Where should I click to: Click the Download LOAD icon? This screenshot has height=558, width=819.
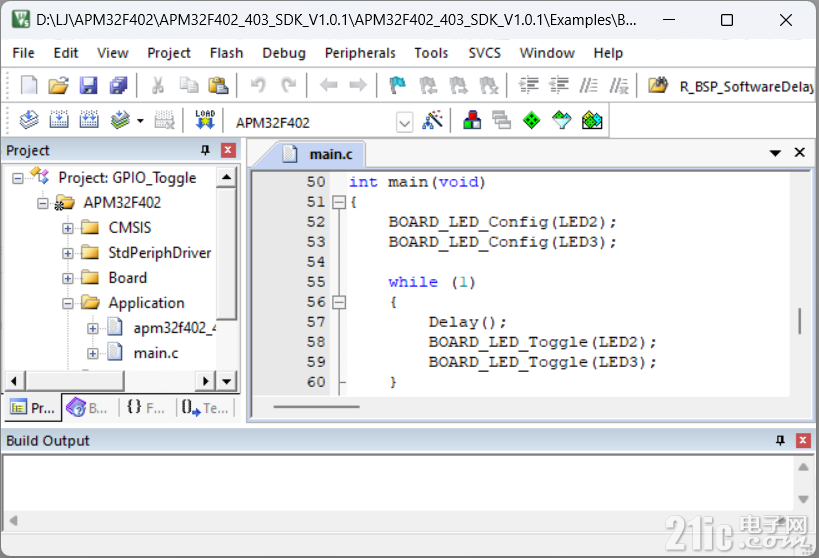tap(205, 120)
